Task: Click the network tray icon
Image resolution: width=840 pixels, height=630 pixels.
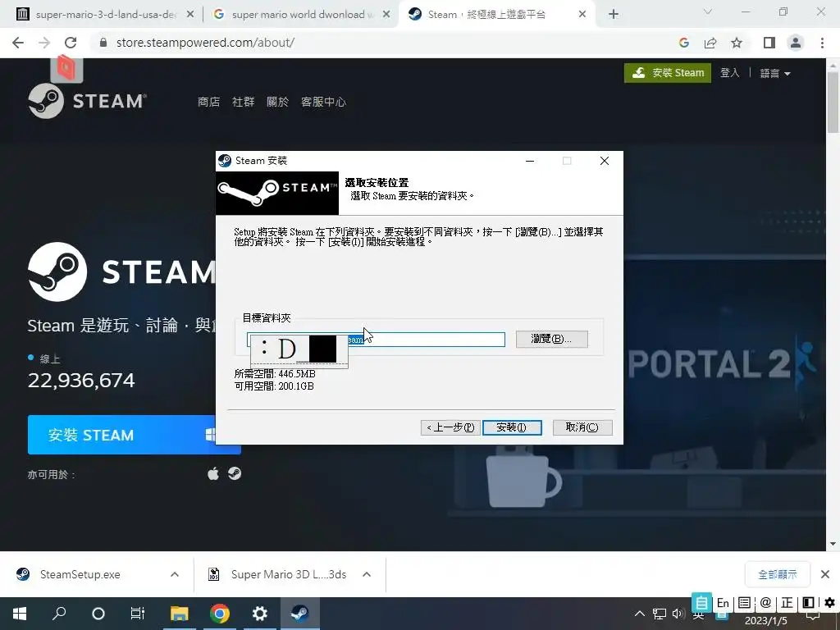Action: tap(660, 614)
